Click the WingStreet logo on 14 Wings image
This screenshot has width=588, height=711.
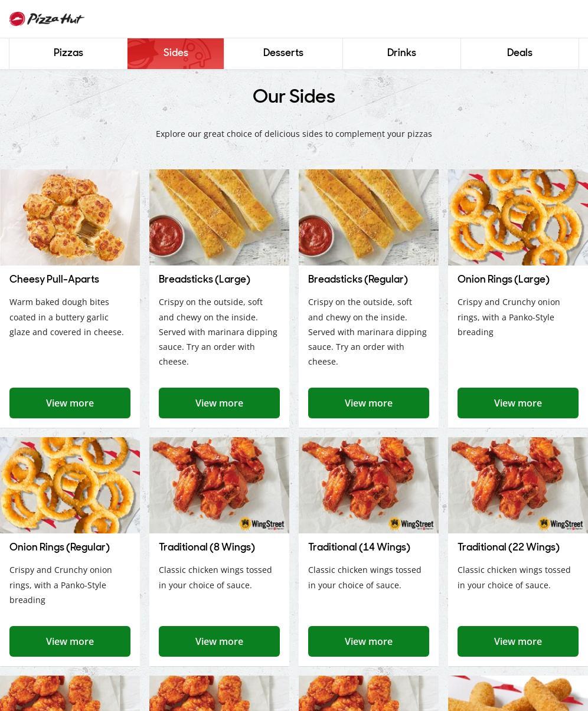point(411,524)
